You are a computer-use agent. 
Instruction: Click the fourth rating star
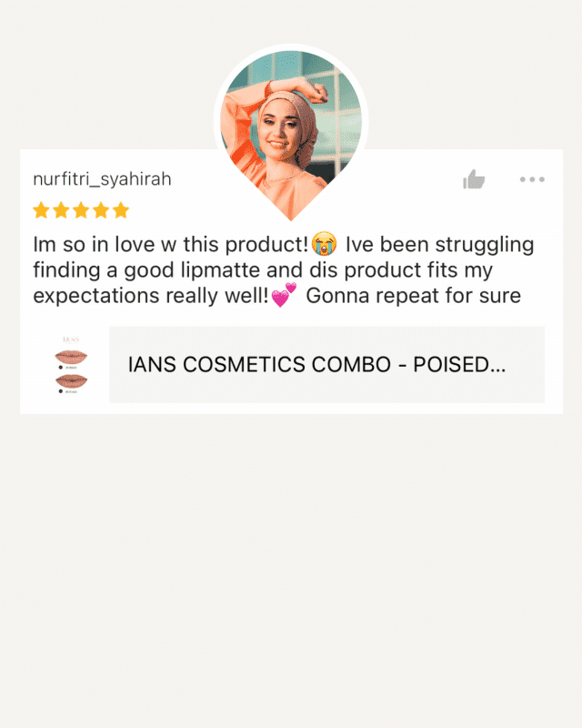point(101,210)
